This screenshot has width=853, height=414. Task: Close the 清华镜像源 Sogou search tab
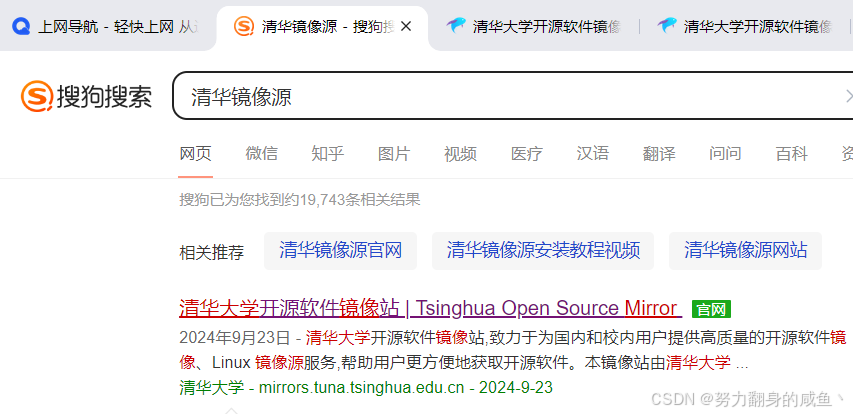406,26
